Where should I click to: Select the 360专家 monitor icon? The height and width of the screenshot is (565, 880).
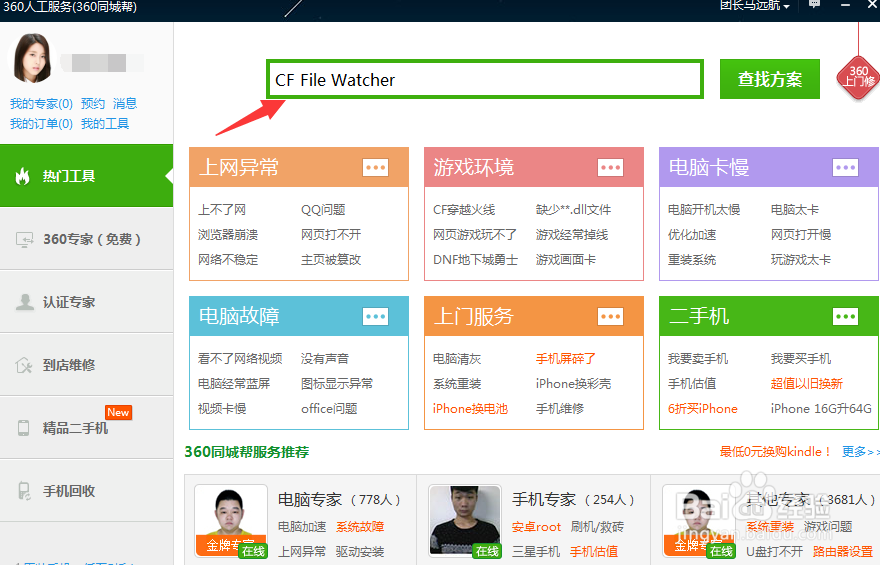(x=25, y=240)
